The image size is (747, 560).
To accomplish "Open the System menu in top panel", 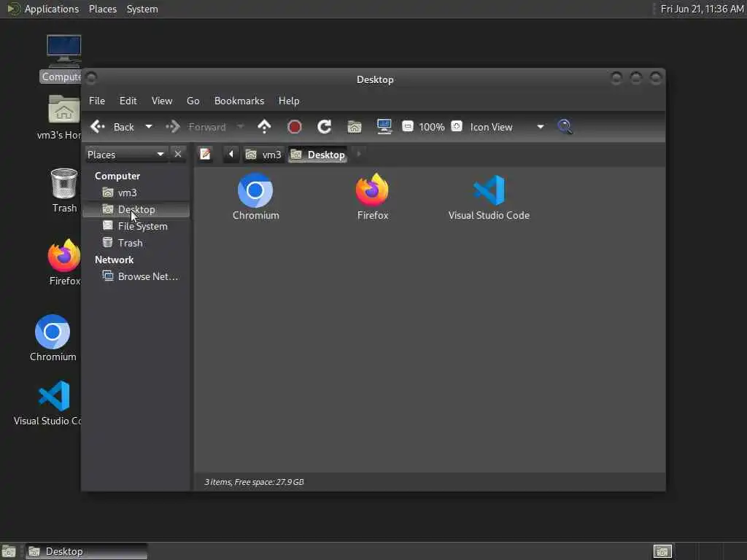I will [x=142, y=9].
